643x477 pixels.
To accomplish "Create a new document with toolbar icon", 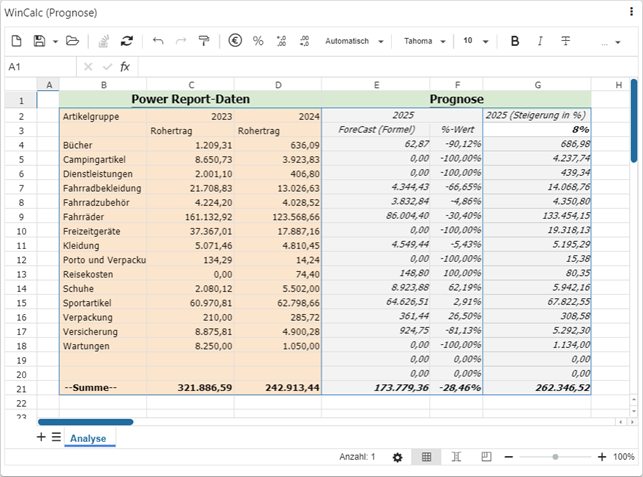I will click(x=16, y=41).
